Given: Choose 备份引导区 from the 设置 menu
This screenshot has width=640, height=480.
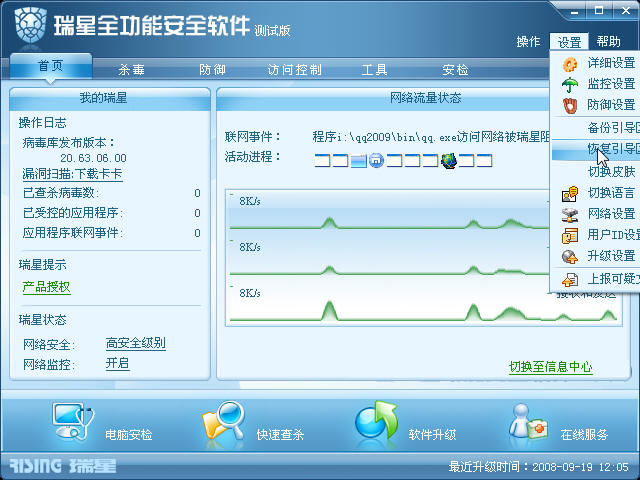Looking at the screenshot, I should (596, 128).
